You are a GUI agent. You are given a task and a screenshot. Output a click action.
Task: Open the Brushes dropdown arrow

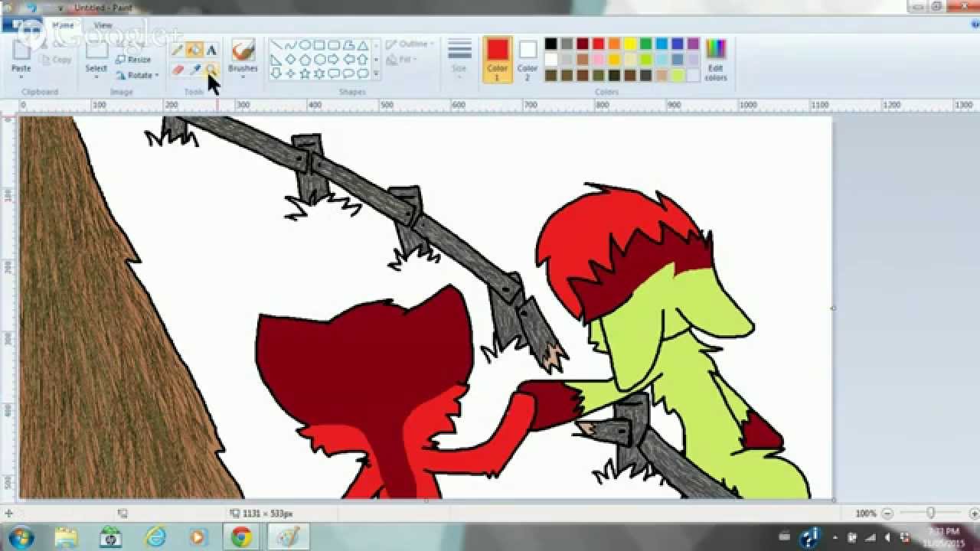coord(243,77)
